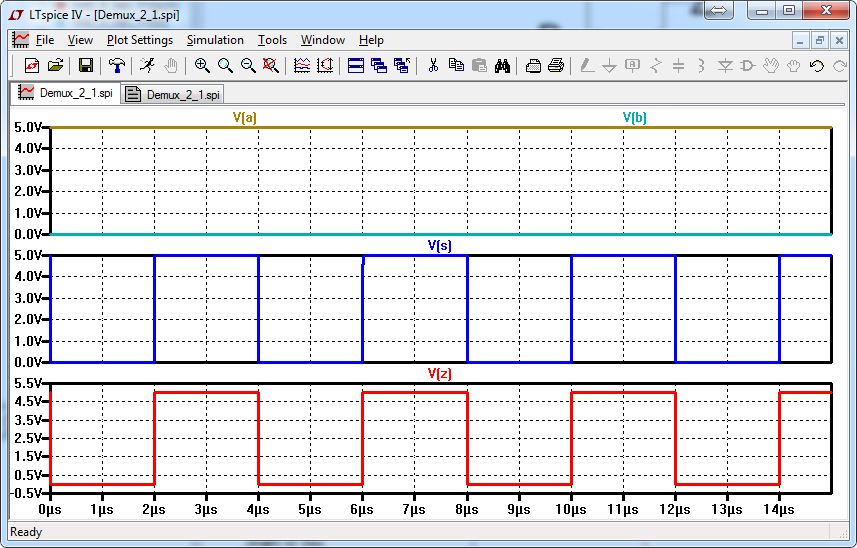Click the Undo arrow icon
Image resolution: width=857 pixels, height=548 pixels.
[816, 66]
